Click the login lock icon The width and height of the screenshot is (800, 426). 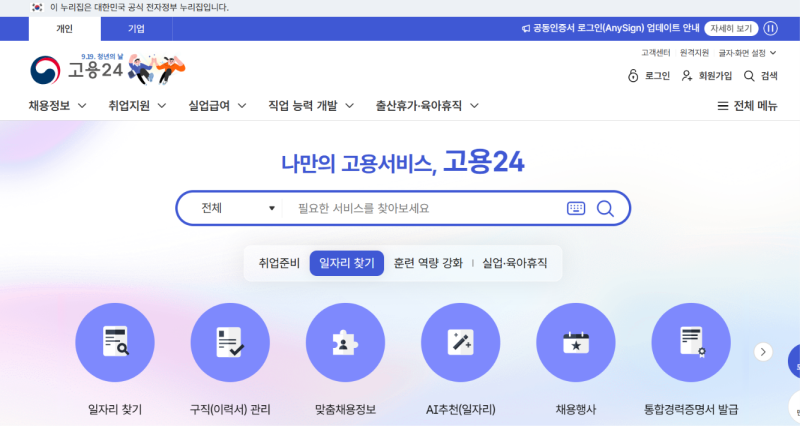click(x=633, y=76)
